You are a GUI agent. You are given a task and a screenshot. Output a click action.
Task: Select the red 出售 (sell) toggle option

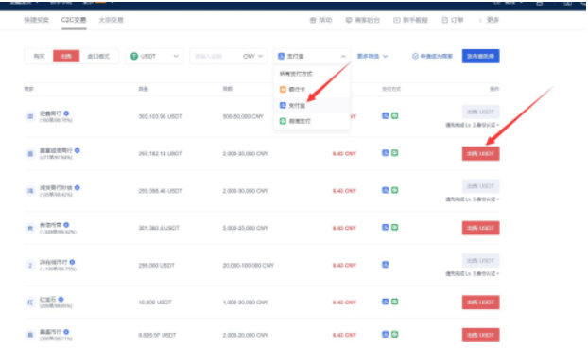66,56
